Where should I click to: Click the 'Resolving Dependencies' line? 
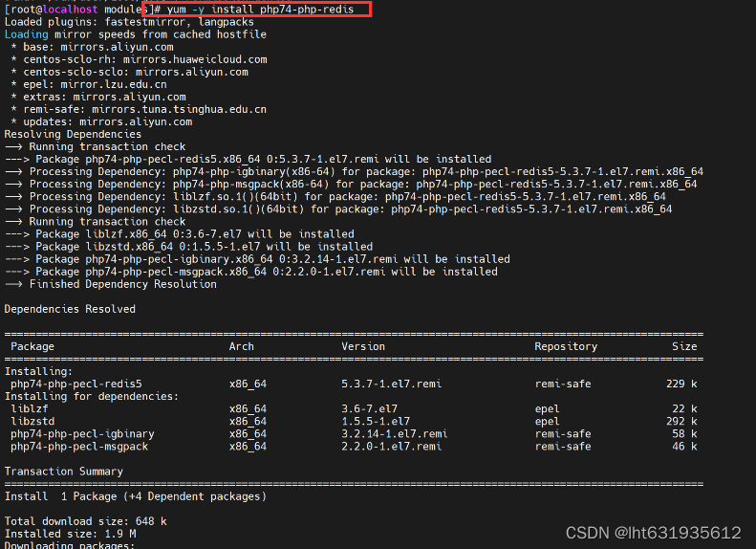point(73,134)
